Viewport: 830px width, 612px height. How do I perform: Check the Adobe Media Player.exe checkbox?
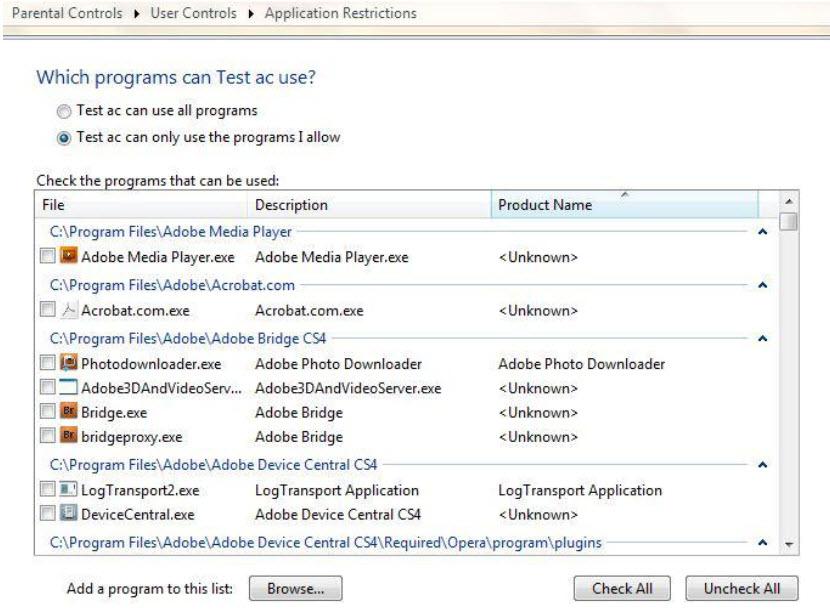(x=48, y=256)
